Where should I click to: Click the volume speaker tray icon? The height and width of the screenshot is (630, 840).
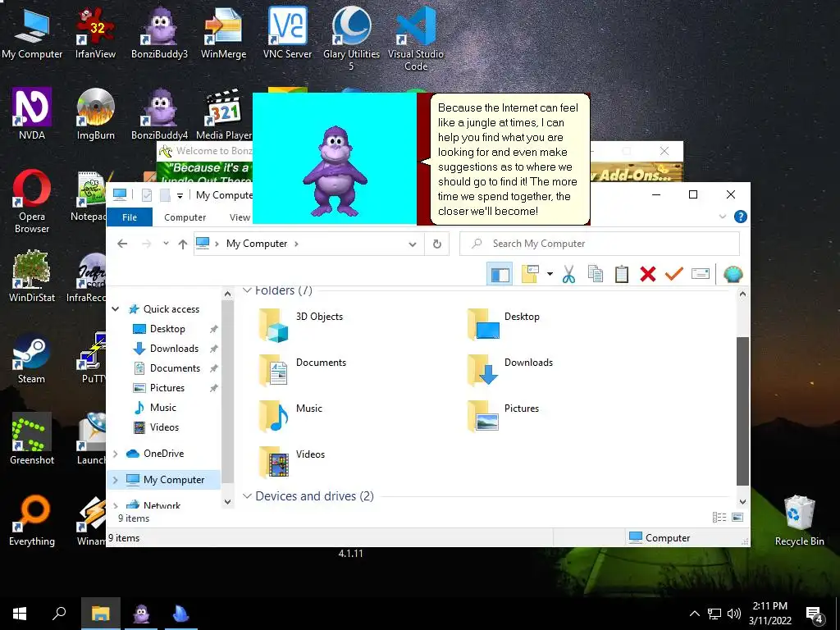tap(734, 614)
